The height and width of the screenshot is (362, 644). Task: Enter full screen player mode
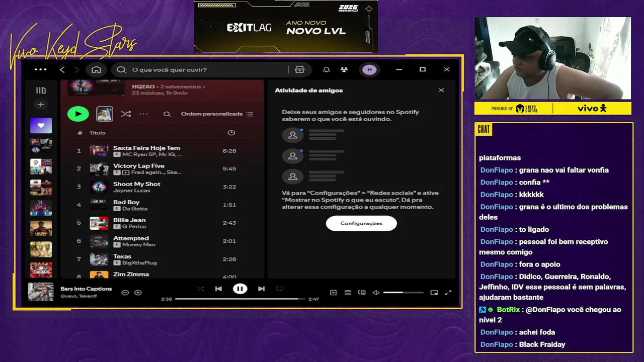tap(448, 293)
